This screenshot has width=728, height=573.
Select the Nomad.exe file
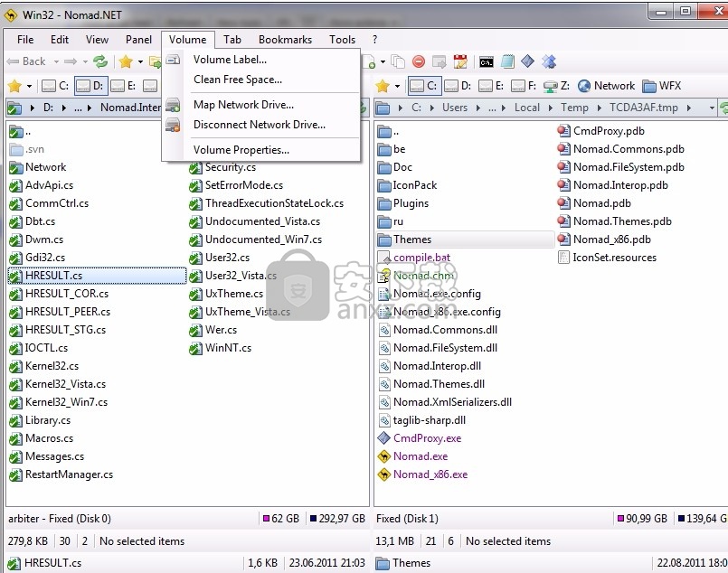point(412,456)
